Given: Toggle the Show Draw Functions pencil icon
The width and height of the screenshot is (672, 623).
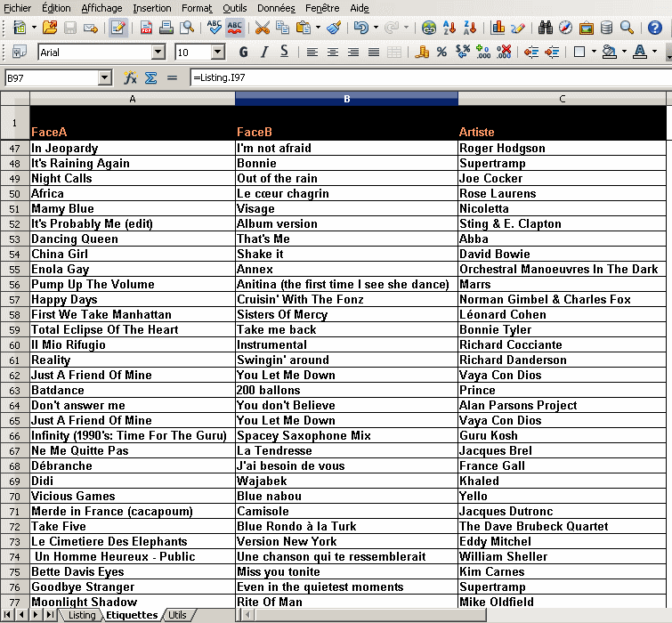Looking at the screenshot, I should [518, 28].
